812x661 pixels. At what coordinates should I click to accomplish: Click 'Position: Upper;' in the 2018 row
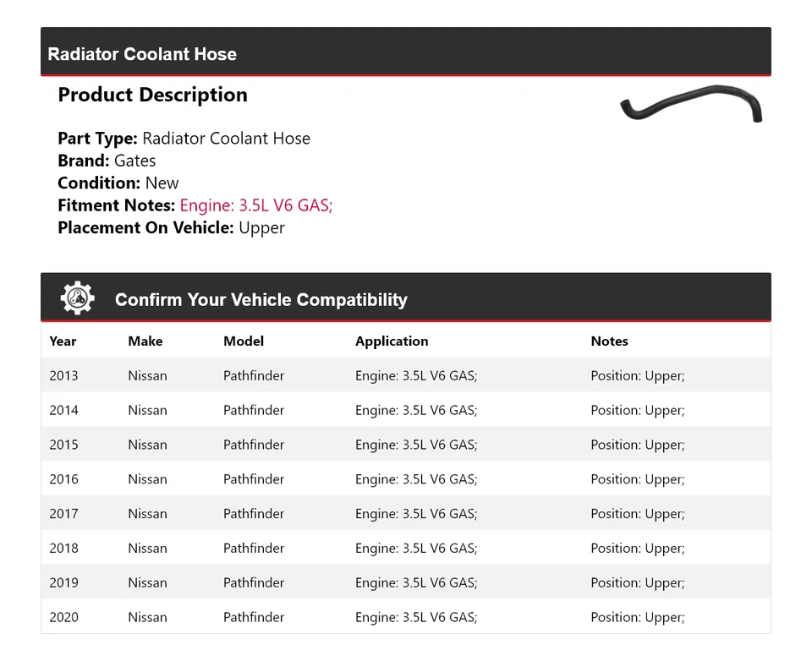(x=638, y=549)
